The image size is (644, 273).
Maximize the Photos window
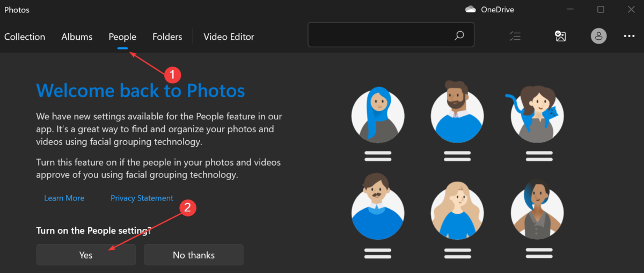click(601, 10)
